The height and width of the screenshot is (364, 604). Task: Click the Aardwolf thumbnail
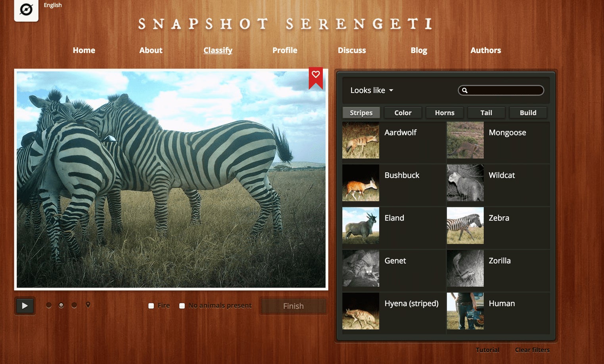[361, 140]
